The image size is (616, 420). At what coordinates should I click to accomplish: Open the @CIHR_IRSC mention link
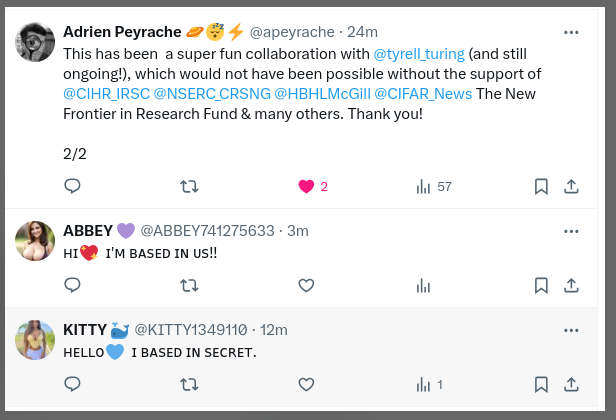[107, 94]
